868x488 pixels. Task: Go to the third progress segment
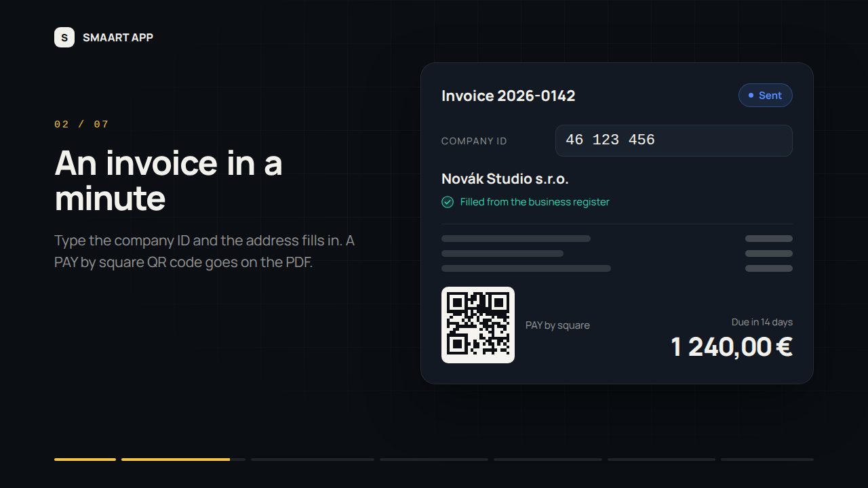pos(313,460)
